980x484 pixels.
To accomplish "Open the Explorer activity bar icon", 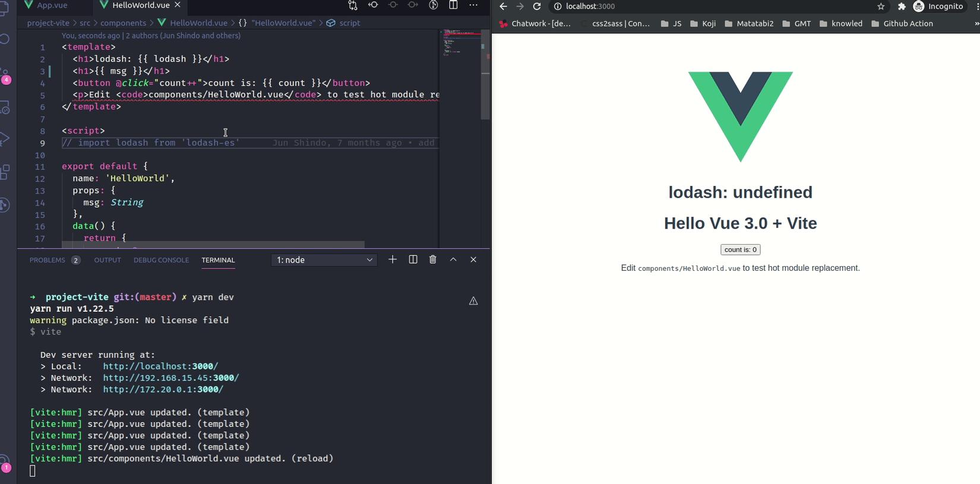I will pos(5,8).
